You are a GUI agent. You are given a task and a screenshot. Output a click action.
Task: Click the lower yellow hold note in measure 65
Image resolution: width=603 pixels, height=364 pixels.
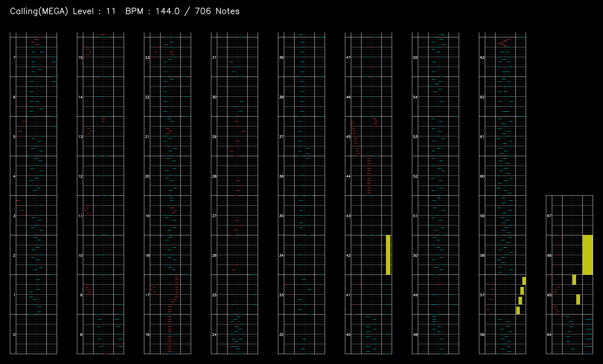pyautogui.click(x=578, y=299)
